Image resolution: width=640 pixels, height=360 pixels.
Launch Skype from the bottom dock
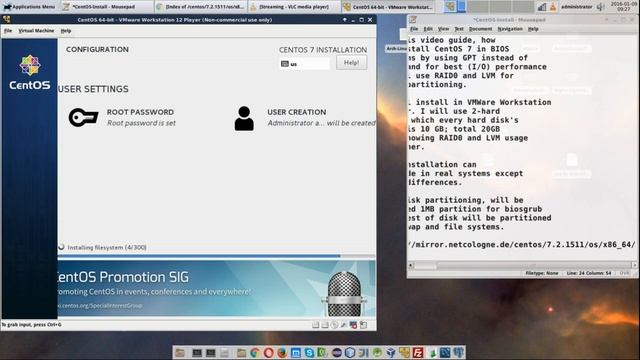pos(309,353)
